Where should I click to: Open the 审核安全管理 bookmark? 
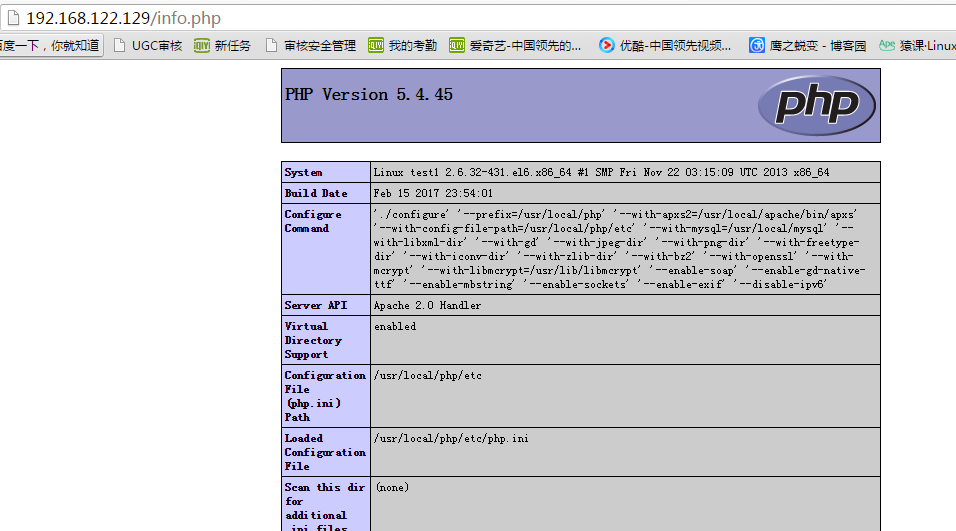(x=310, y=46)
